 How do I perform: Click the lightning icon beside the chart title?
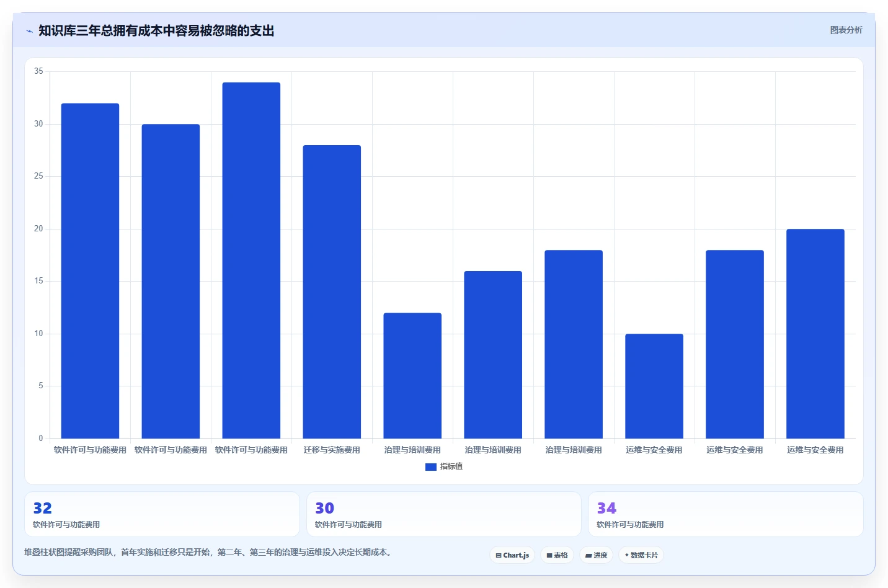tap(29, 31)
